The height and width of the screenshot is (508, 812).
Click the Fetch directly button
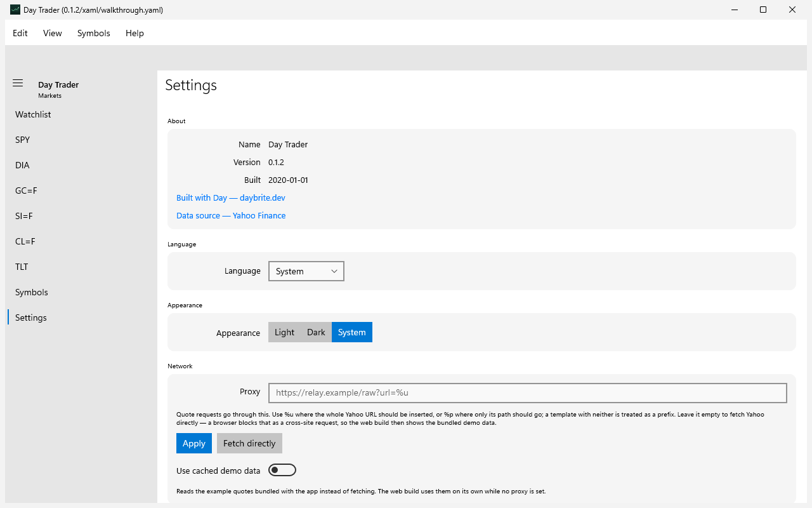click(x=249, y=443)
